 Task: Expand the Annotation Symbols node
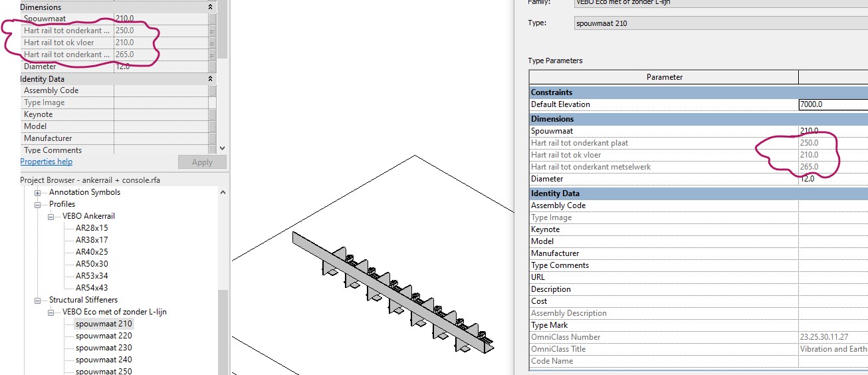(x=38, y=192)
